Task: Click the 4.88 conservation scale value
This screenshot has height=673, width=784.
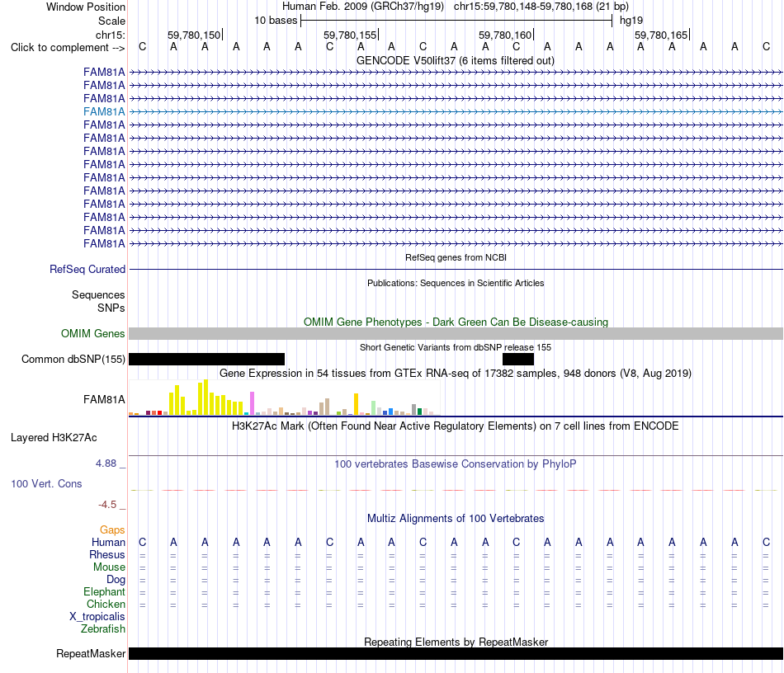Action: [106, 464]
